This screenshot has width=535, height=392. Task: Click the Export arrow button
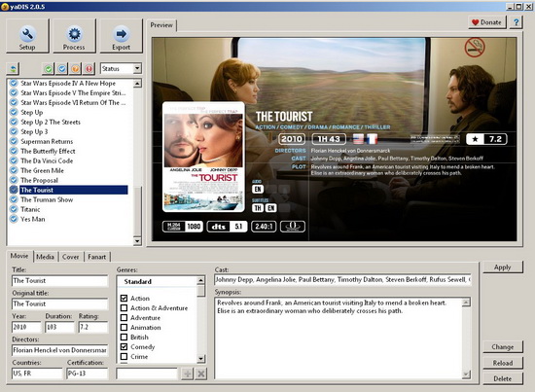(x=122, y=36)
